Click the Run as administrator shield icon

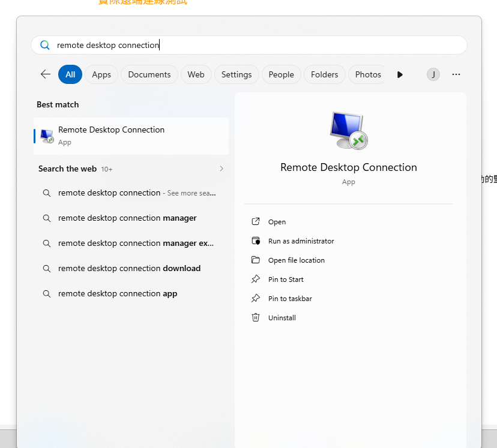click(x=256, y=240)
